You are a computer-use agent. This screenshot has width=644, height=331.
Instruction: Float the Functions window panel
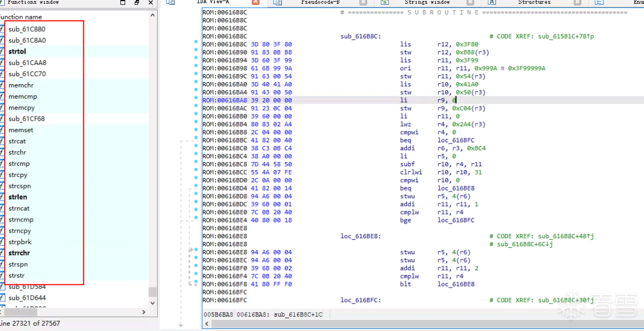coord(136,2)
